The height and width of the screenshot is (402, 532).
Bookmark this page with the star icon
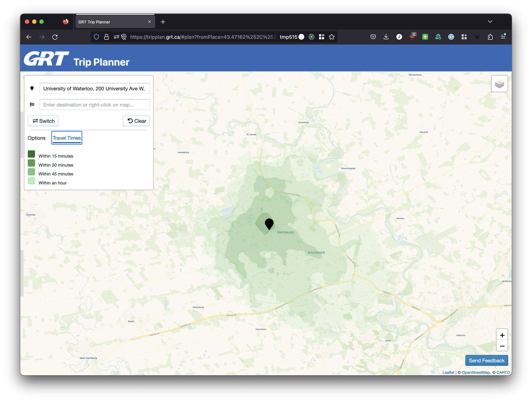coord(332,37)
